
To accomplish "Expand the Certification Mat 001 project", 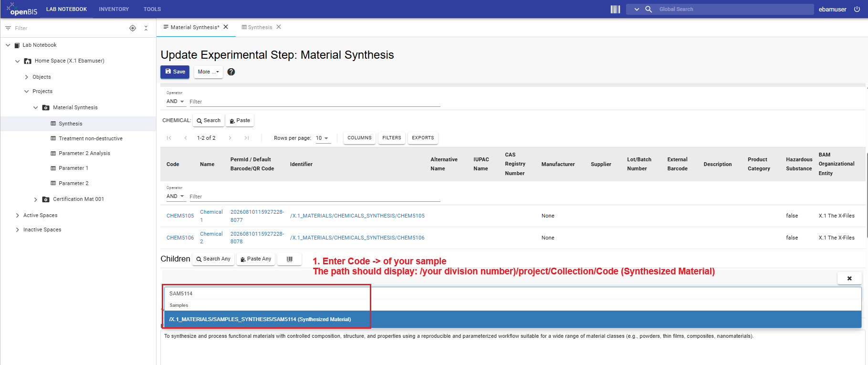I will click(x=35, y=199).
